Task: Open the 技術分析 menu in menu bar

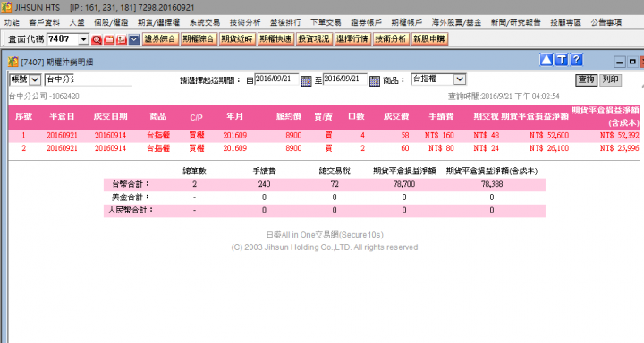Action: tap(245, 22)
